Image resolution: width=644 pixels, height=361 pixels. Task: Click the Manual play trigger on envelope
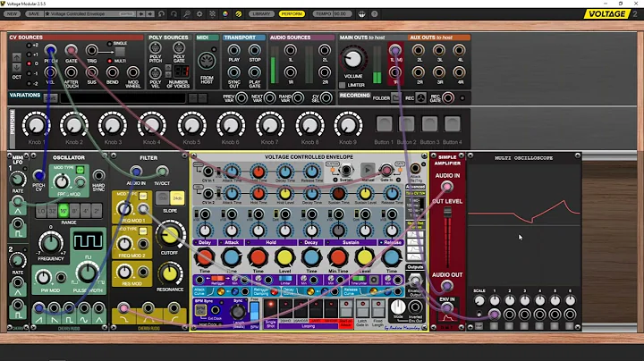(x=368, y=170)
